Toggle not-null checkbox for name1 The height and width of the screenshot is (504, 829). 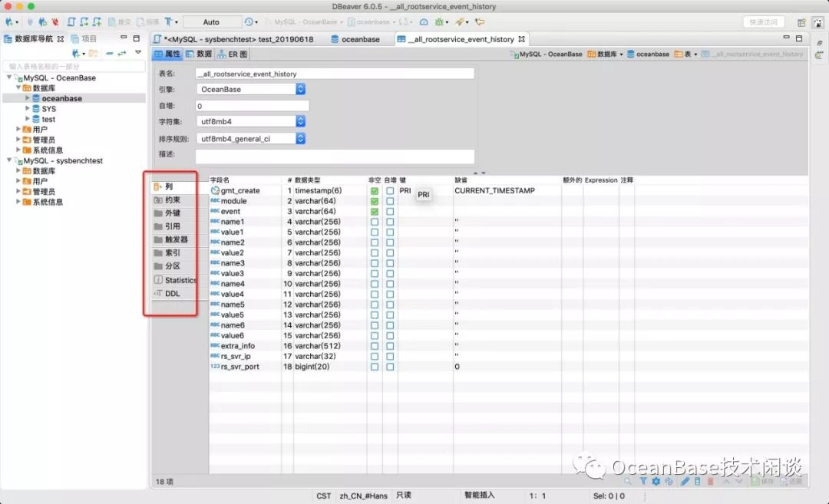click(375, 222)
